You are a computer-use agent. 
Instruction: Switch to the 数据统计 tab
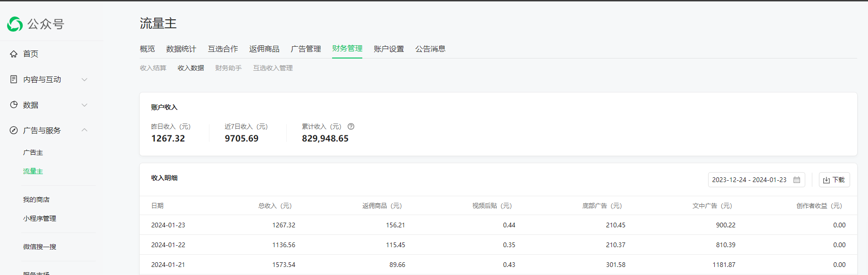coord(181,49)
